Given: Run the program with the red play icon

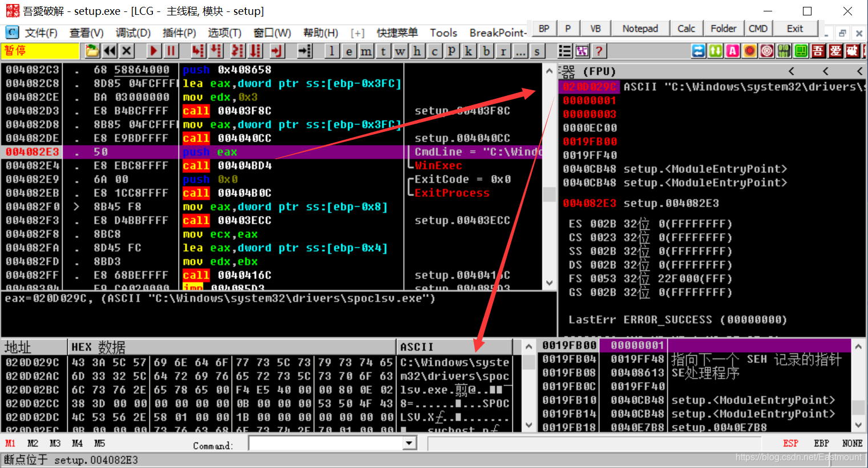Looking at the screenshot, I should tap(153, 51).
